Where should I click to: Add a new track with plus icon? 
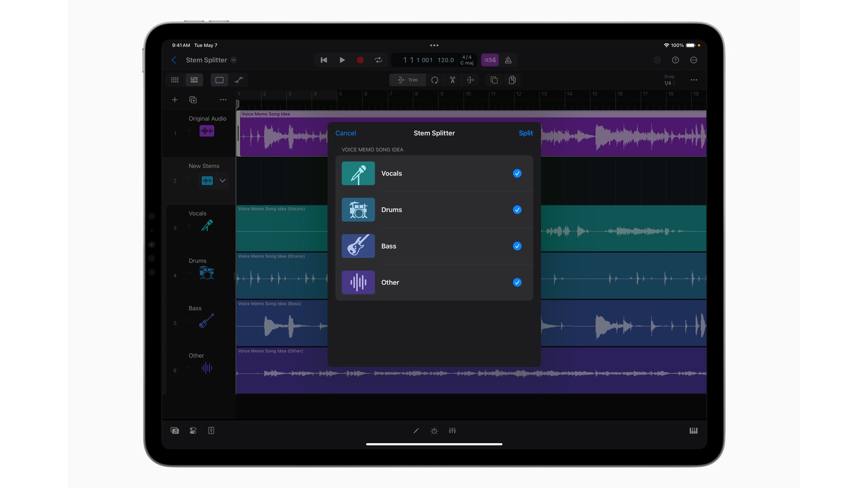pyautogui.click(x=175, y=100)
